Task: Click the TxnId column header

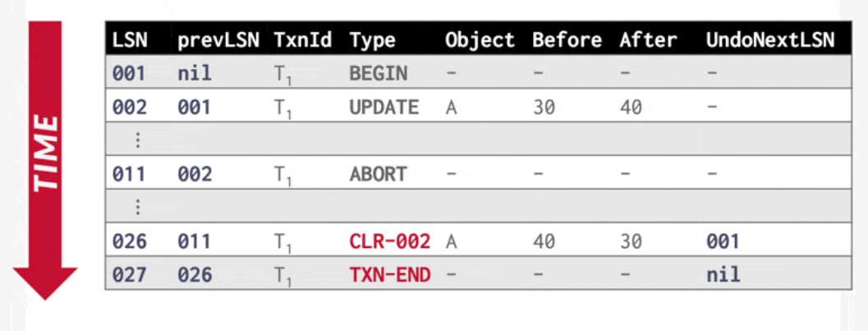Action: coord(302,40)
